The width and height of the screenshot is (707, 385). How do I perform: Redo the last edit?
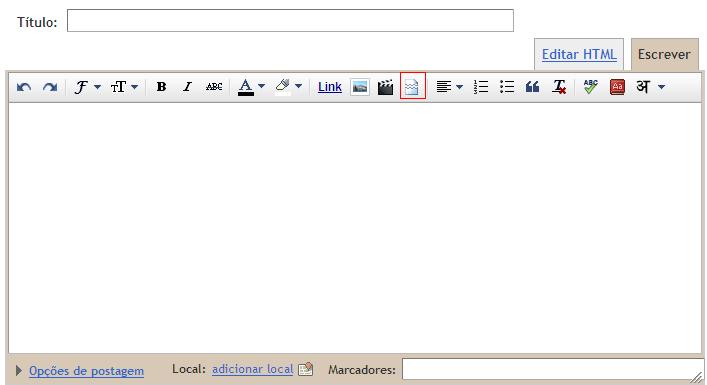pyautogui.click(x=50, y=87)
